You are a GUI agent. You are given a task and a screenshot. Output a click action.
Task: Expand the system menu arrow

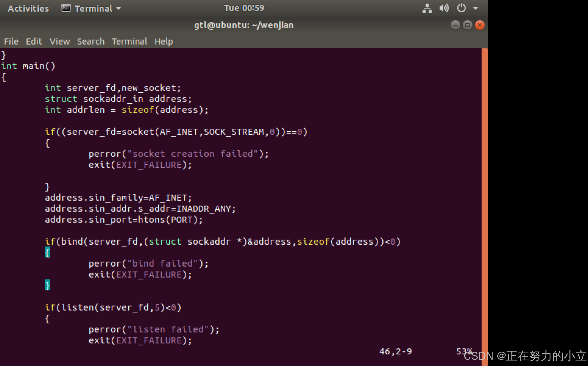pos(475,8)
